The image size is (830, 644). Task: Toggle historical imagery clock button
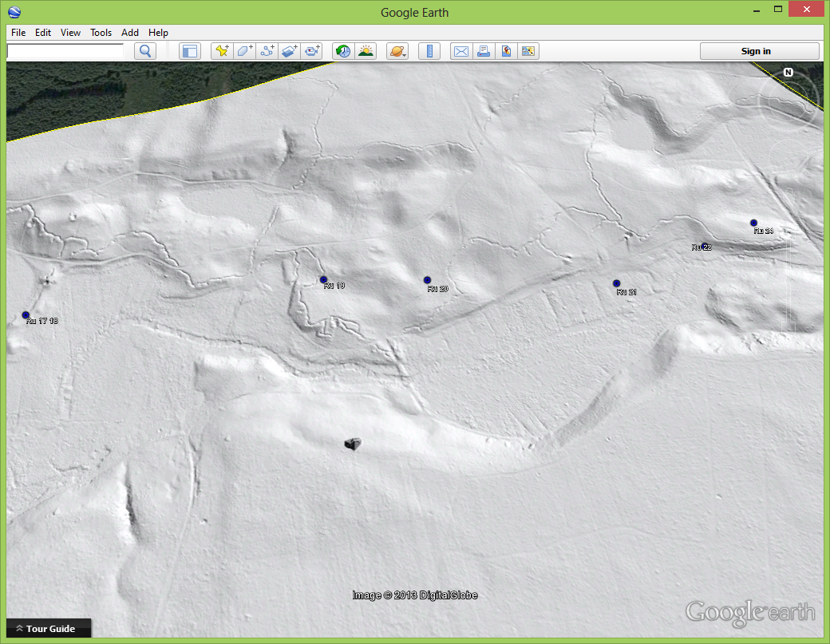[343, 51]
